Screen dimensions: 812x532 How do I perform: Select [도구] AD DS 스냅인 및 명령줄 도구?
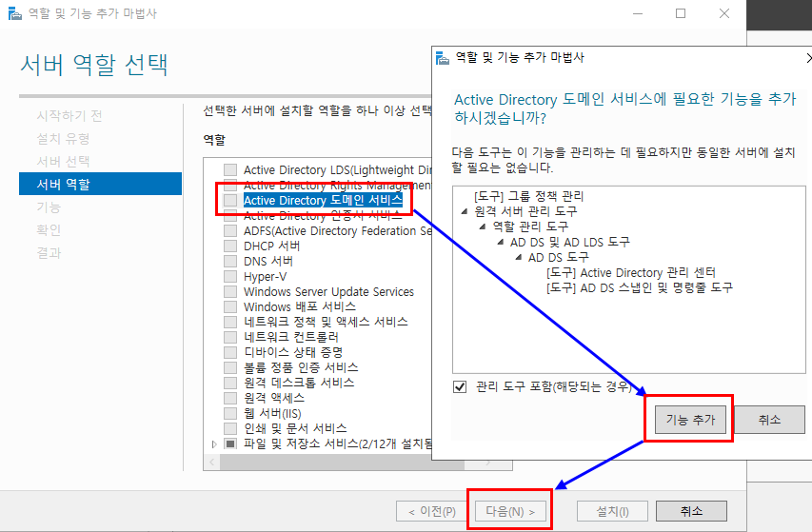tap(640, 287)
